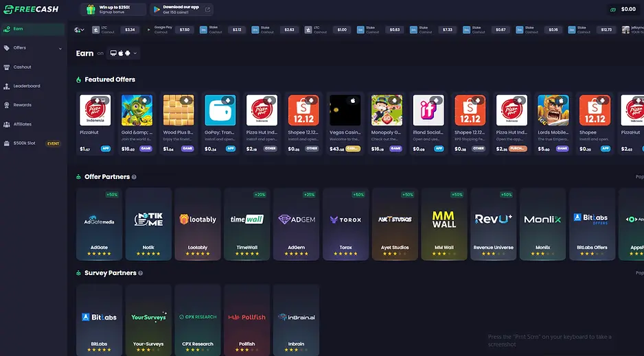This screenshot has height=356, width=644.
Task: Open the Gold &amp; goblin game offer
Action: (137, 124)
